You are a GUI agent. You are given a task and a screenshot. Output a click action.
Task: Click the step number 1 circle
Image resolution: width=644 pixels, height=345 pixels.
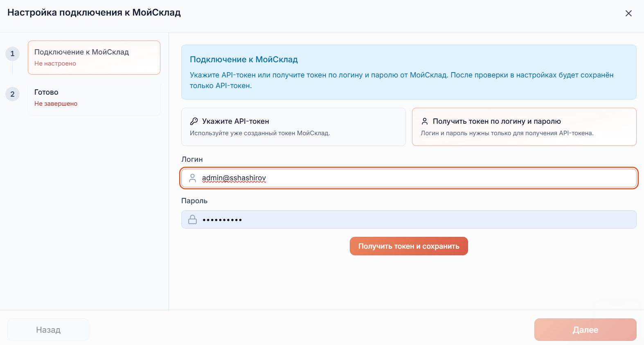12,54
